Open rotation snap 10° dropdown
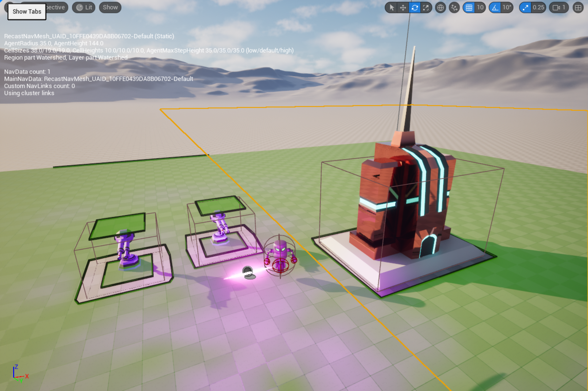This screenshot has height=391, width=588. tap(507, 8)
